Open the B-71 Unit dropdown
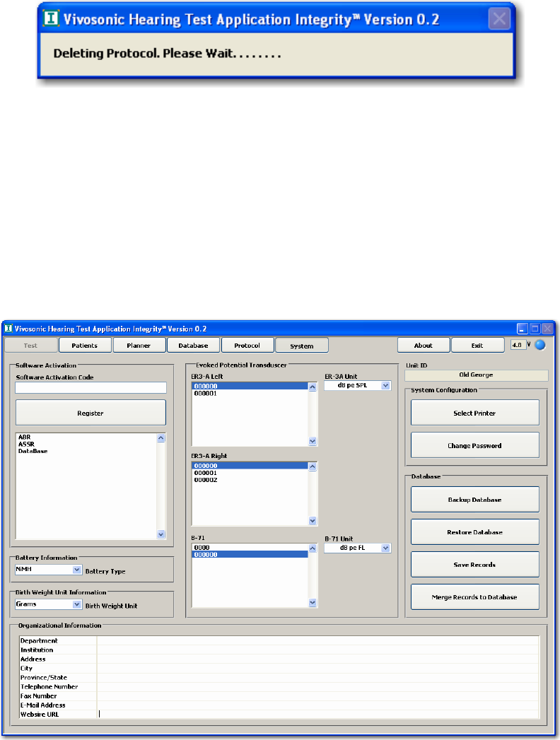 358,548
